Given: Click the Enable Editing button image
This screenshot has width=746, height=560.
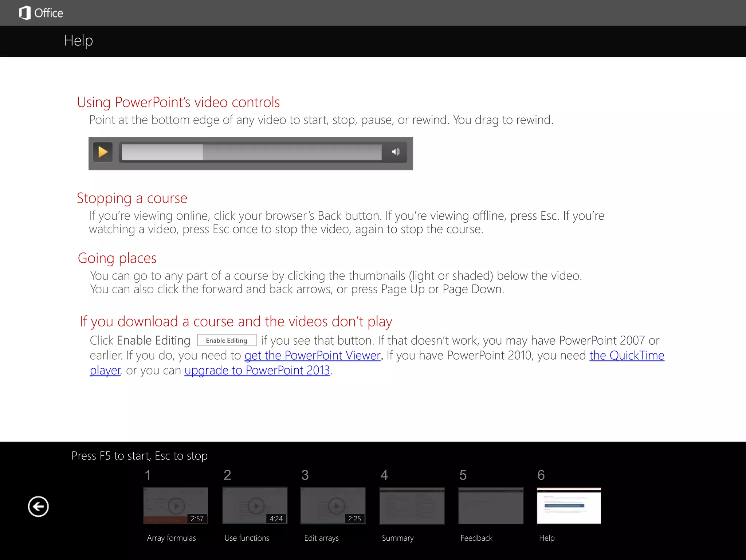Looking at the screenshot, I should pyautogui.click(x=227, y=340).
